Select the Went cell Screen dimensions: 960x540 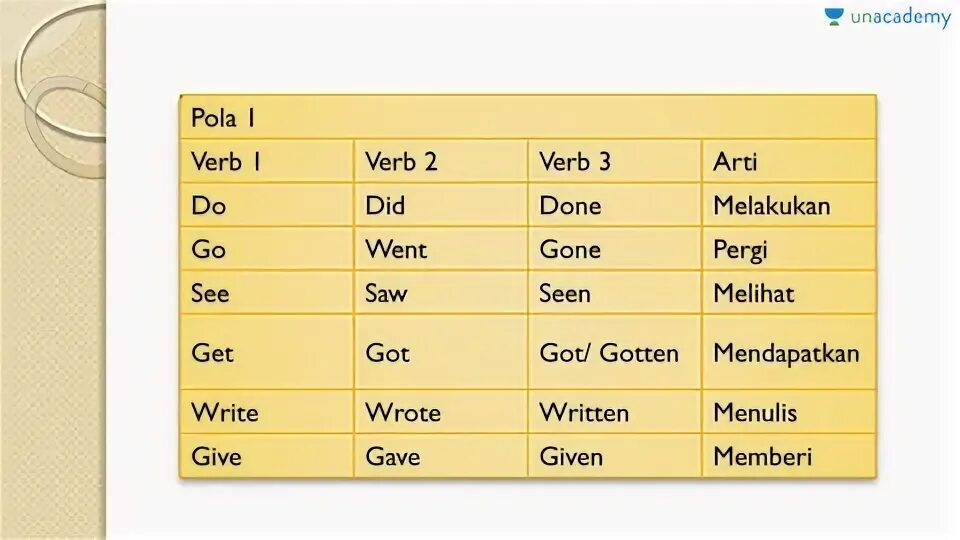441,249
